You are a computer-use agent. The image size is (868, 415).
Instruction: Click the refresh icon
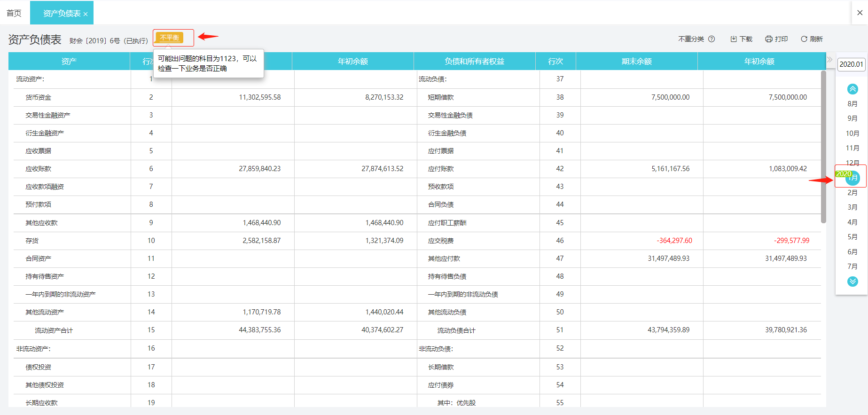tap(804, 39)
